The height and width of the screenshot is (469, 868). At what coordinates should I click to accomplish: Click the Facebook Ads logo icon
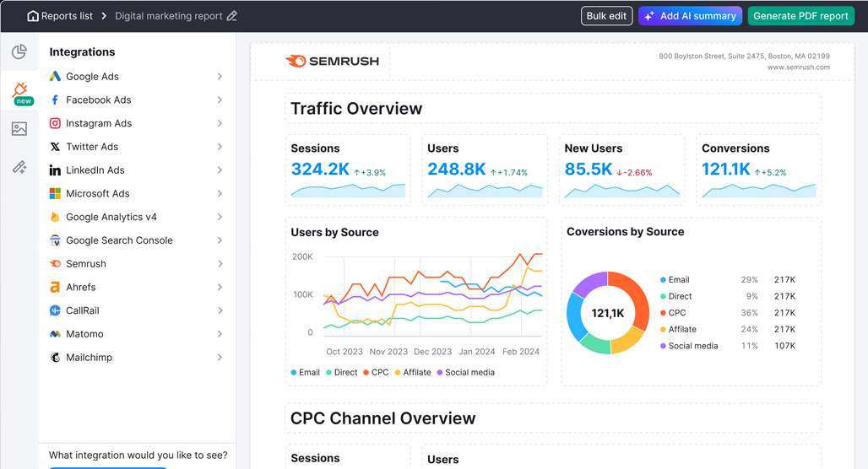(x=55, y=100)
